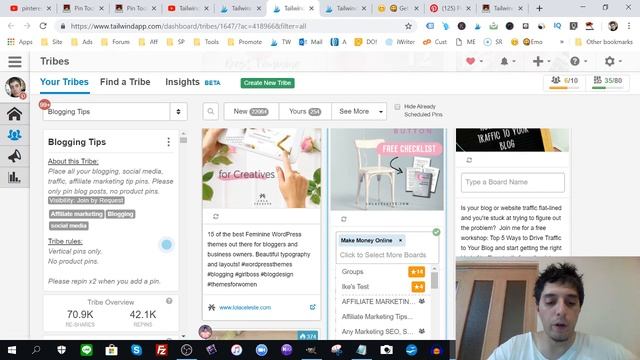
Task: Open FileZilla from the taskbar
Action: [162, 350]
